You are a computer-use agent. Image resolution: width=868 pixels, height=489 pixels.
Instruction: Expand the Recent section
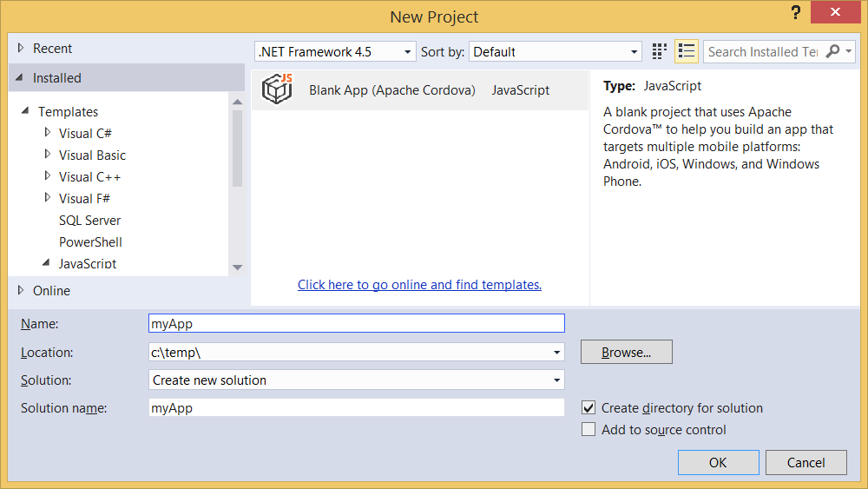click(x=21, y=48)
